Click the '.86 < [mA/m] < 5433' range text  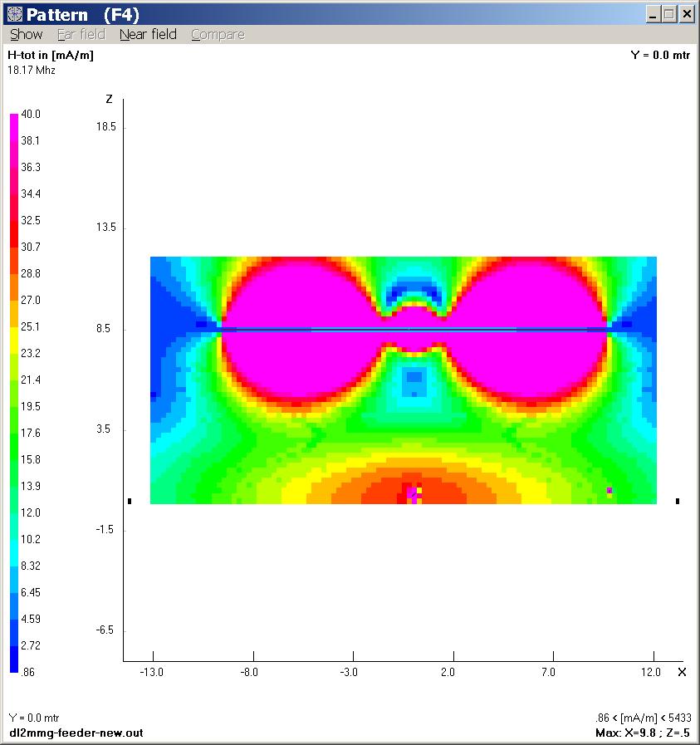644,718
